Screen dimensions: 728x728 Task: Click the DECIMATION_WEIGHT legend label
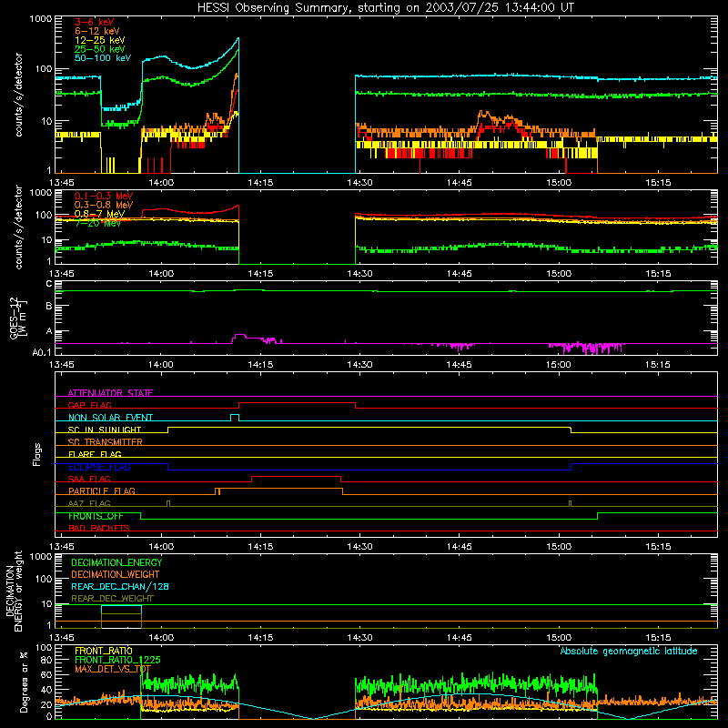(116, 574)
